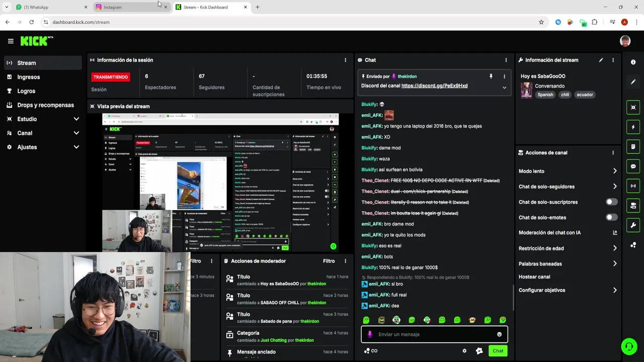Click thekirdon link in pinned message
Image resolution: width=644 pixels, height=362 pixels.
(x=407, y=76)
